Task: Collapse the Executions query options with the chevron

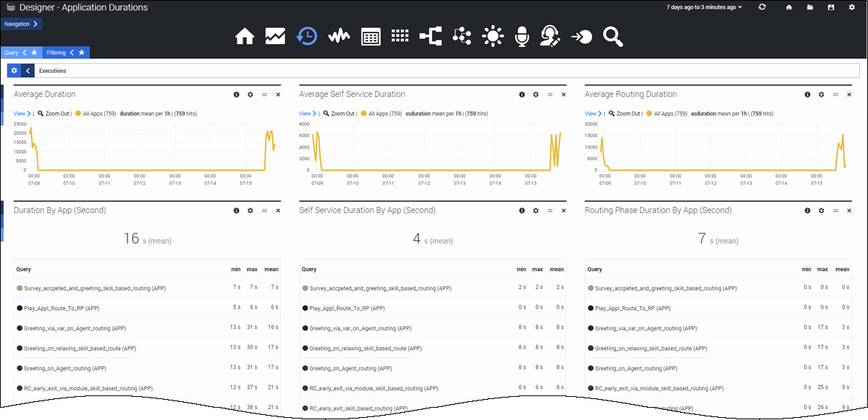Action: click(26, 70)
